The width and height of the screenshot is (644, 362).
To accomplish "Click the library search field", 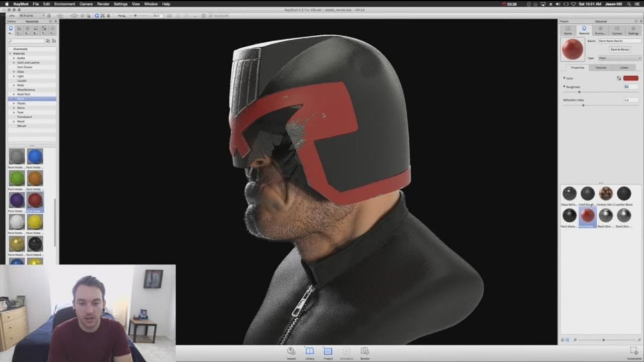I will click(x=26, y=41).
